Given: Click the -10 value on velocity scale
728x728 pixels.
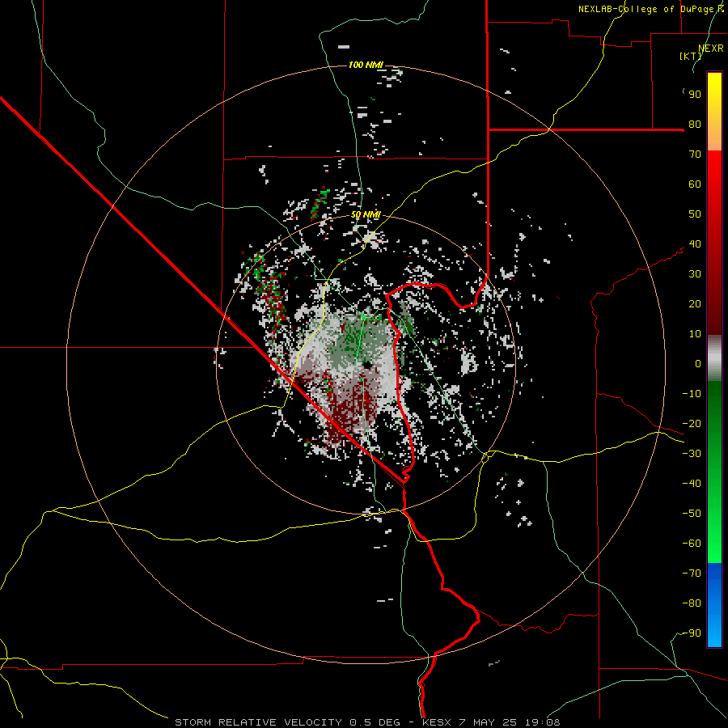Looking at the screenshot, I should click(x=692, y=394).
